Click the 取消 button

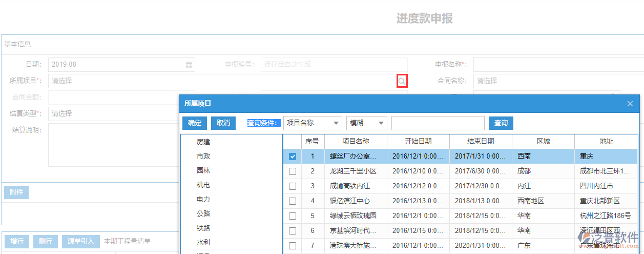pyautogui.click(x=223, y=123)
